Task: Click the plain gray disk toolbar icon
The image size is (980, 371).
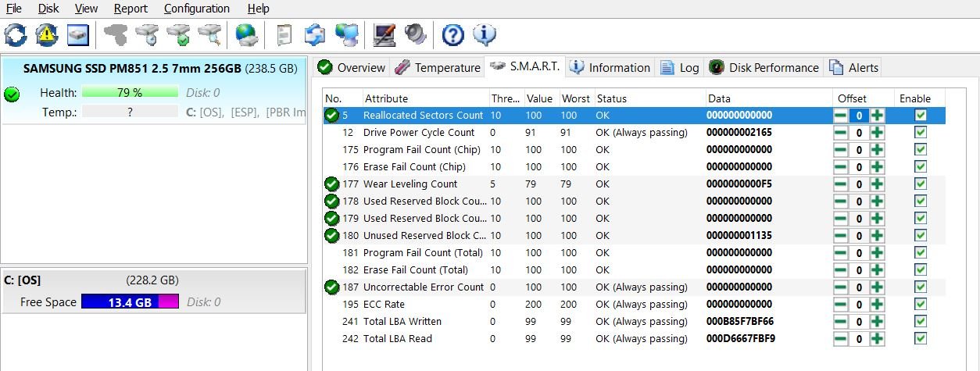Action: [x=116, y=34]
